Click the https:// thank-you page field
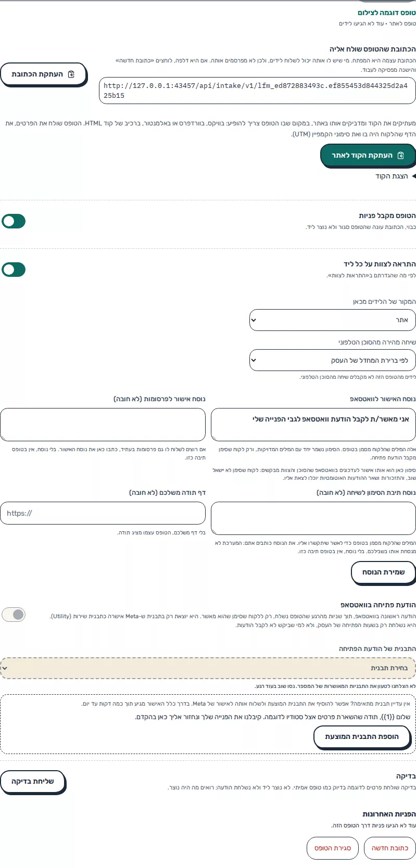The height and width of the screenshot is (868, 416). [x=103, y=513]
